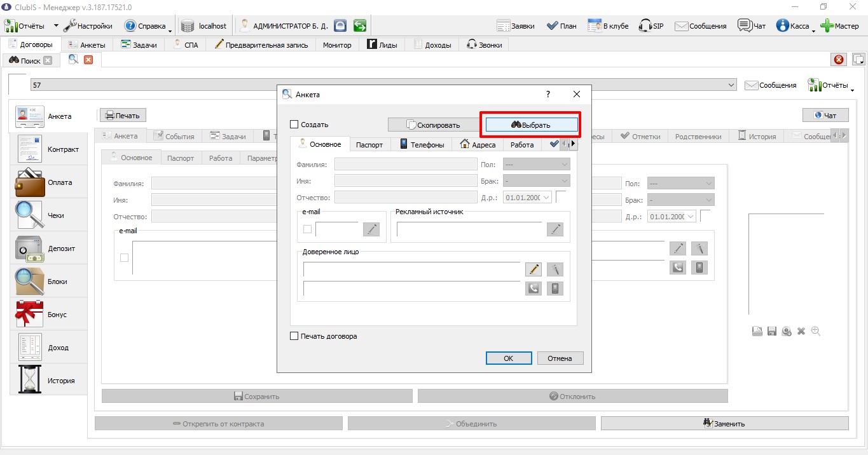Expand Пол dropdown in the background form
The width and height of the screenshot is (868, 455).
681,183
